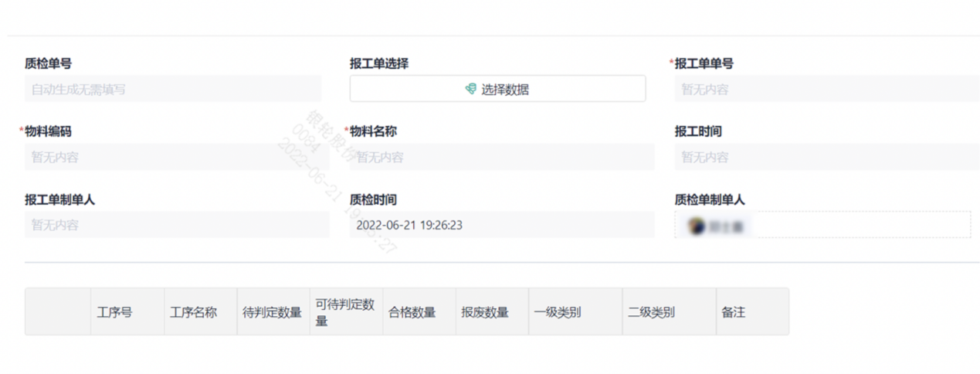Click the 选择数据 button
980x374 pixels.
(497, 89)
